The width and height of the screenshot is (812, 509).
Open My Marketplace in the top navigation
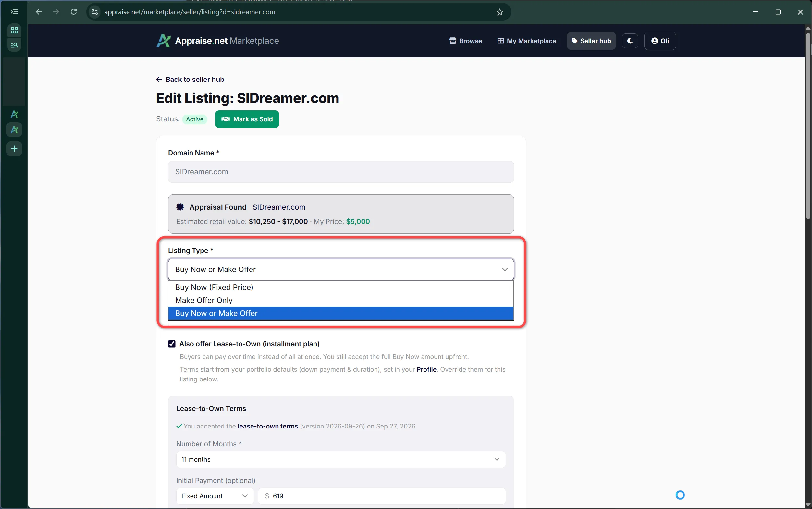[527, 41]
